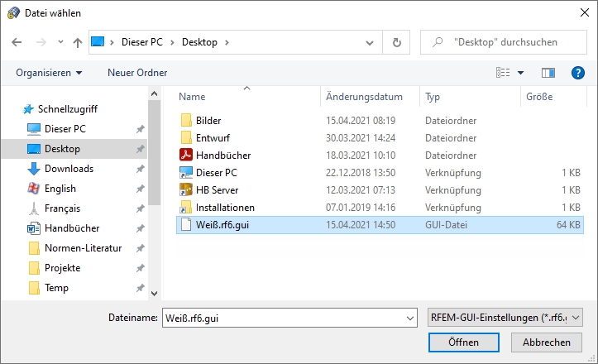Click sidebar scrollbar down arrow
Viewport: 598px width, 364px height.
[x=154, y=293]
